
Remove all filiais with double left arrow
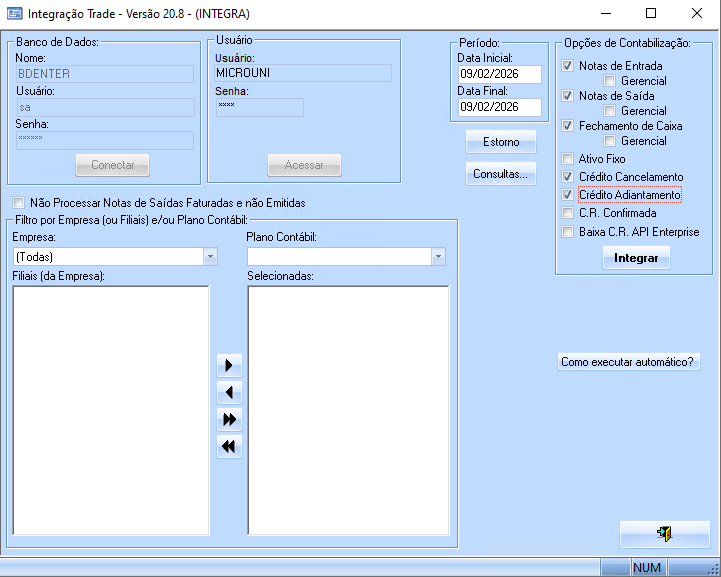click(230, 447)
